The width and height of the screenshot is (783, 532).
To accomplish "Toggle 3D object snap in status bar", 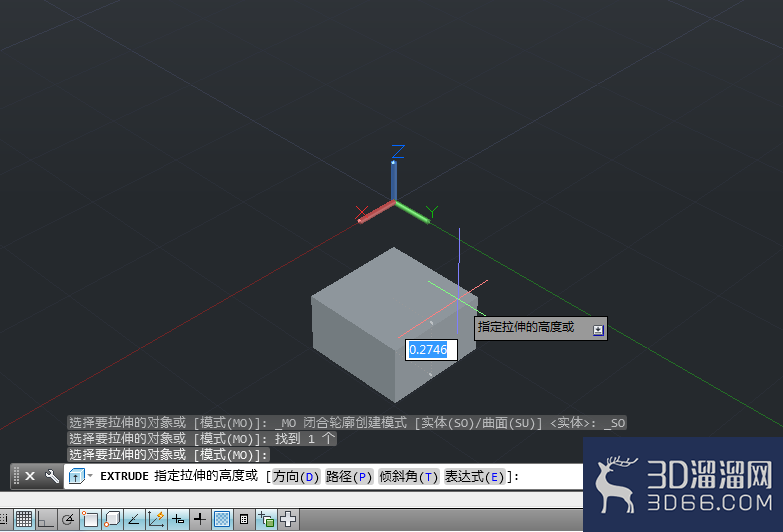I will tap(112, 520).
